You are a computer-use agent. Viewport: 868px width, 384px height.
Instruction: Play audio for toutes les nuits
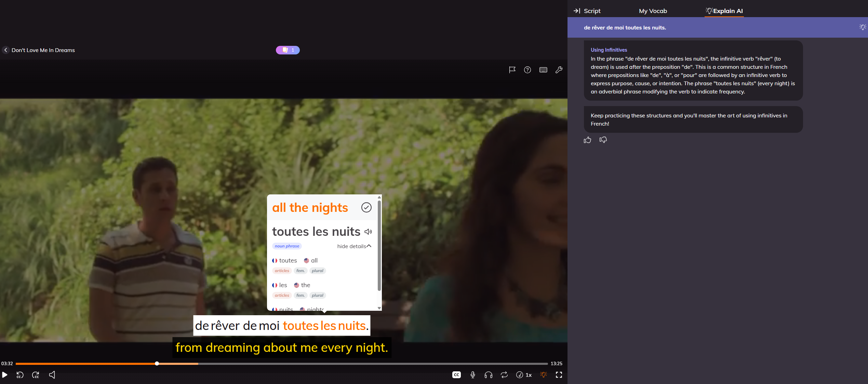(x=368, y=232)
